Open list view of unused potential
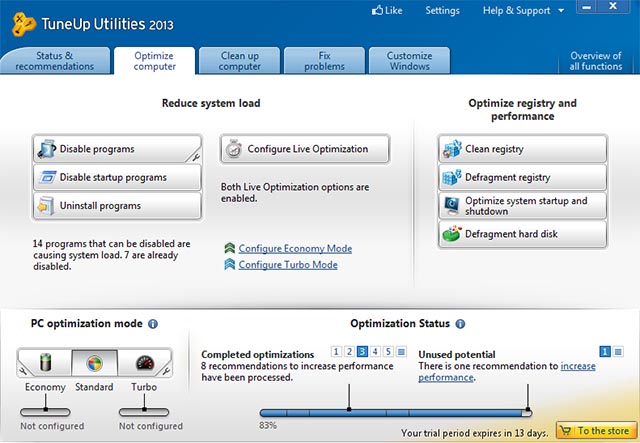This screenshot has height=443, width=640. coord(618,352)
